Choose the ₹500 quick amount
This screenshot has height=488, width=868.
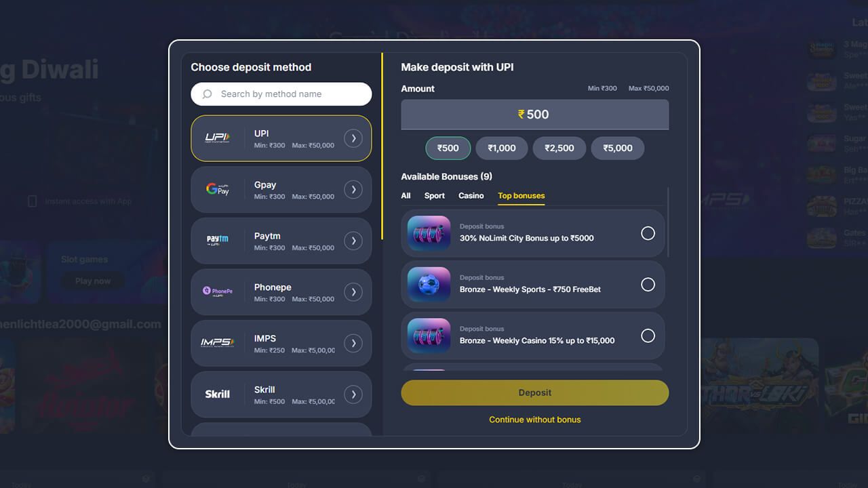448,148
